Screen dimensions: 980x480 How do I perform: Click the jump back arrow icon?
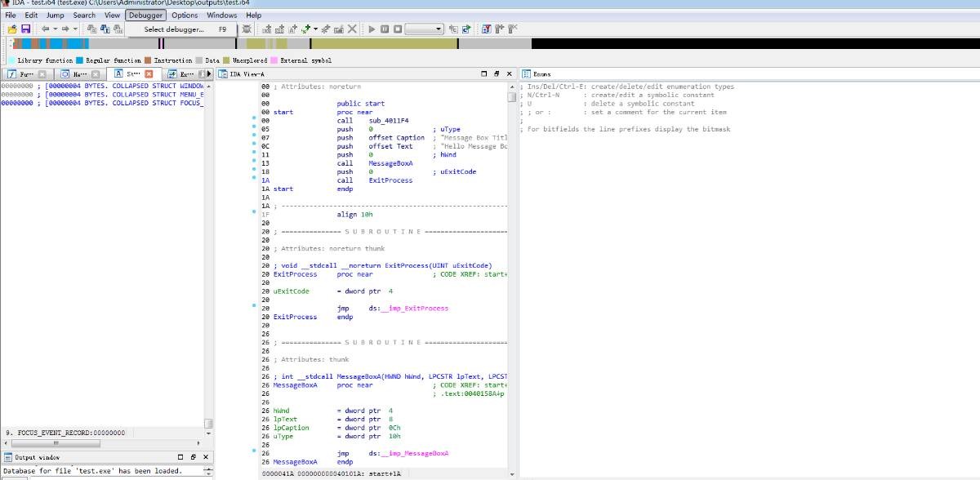[46, 29]
